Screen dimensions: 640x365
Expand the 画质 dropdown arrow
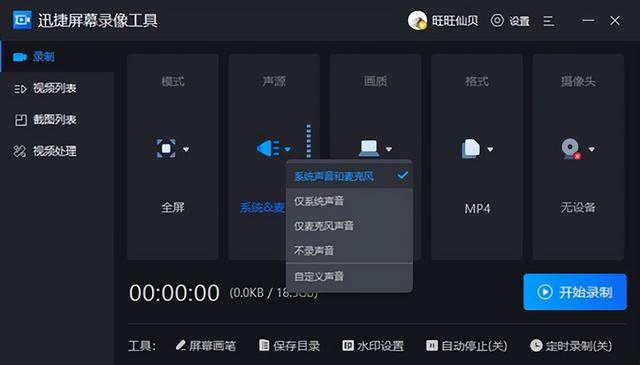pos(389,149)
